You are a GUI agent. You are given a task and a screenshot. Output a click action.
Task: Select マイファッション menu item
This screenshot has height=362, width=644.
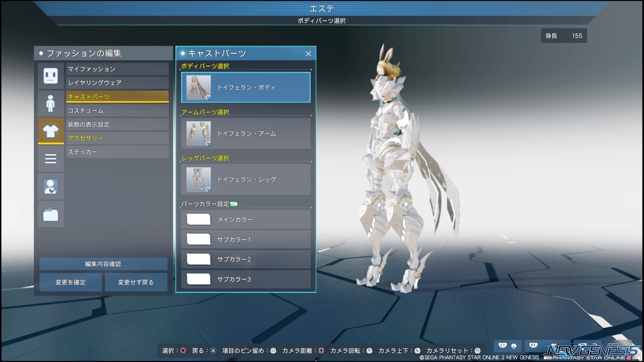(x=117, y=69)
